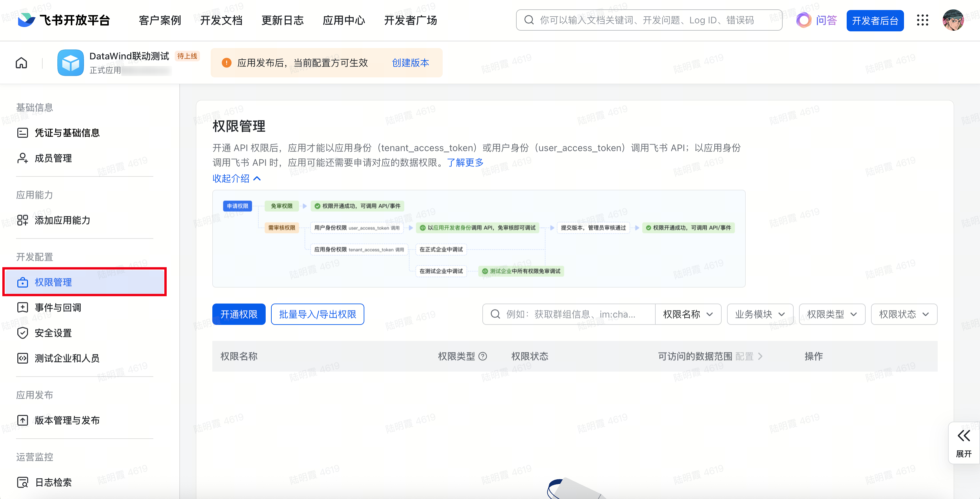Open the apps grid icon in header
980x499 pixels.
click(923, 20)
